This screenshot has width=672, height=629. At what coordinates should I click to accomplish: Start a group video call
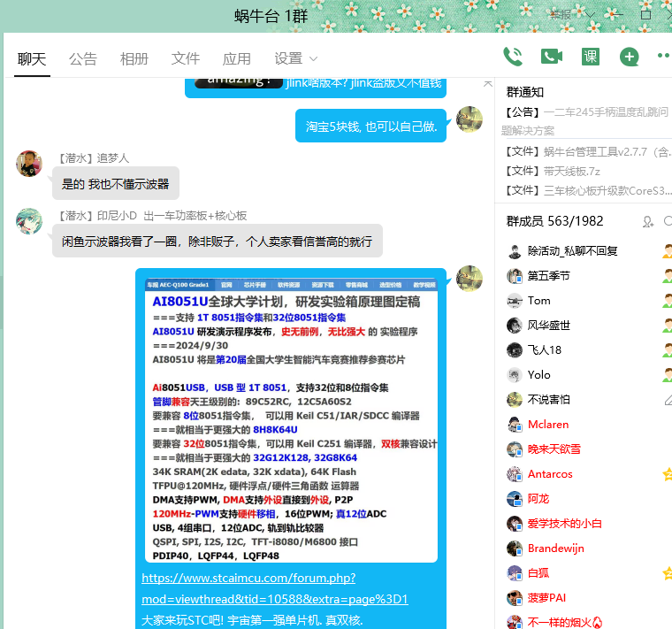tap(552, 57)
